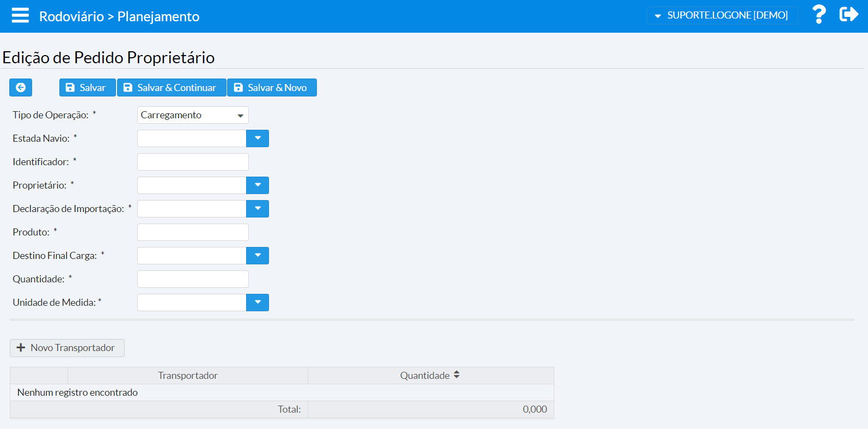Click the Identificador text field
This screenshot has height=429, width=868.
pyautogui.click(x=193, y=162)
